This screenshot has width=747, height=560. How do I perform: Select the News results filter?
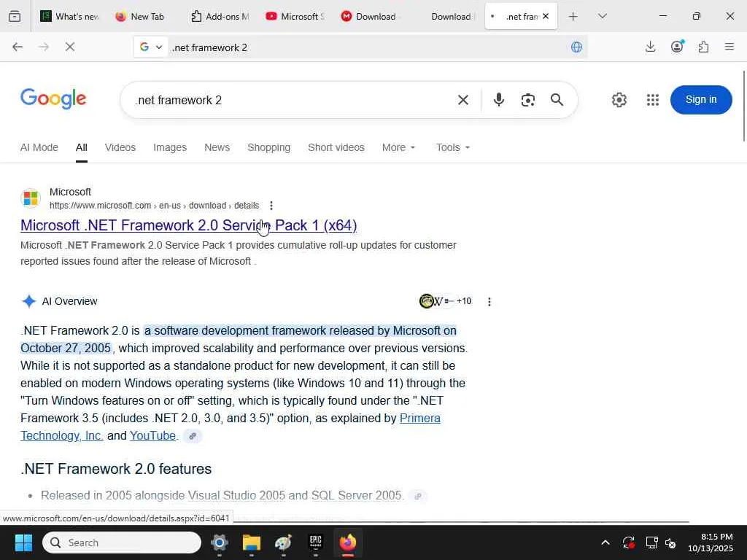(x=217, y=147)
